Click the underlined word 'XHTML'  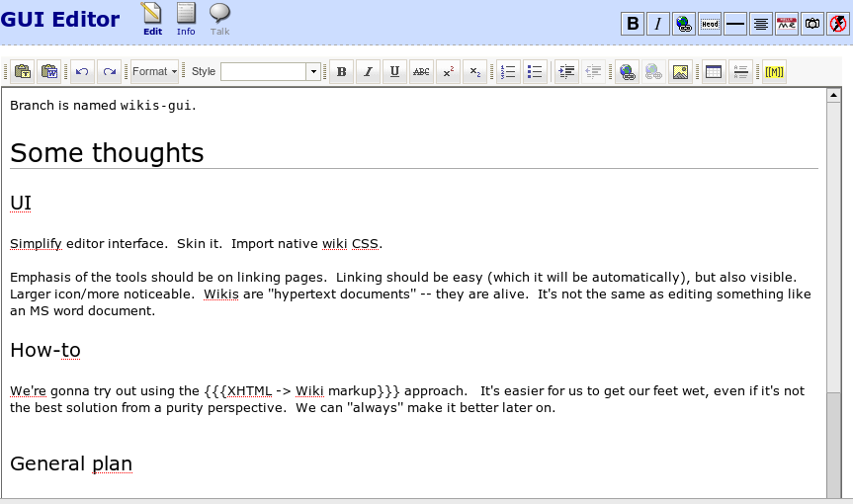(249, 391)
